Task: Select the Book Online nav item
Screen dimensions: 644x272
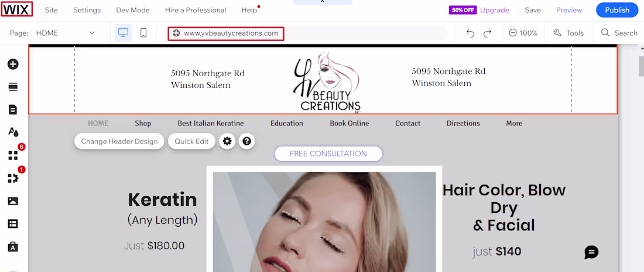Action: click(x=349, y=124)
